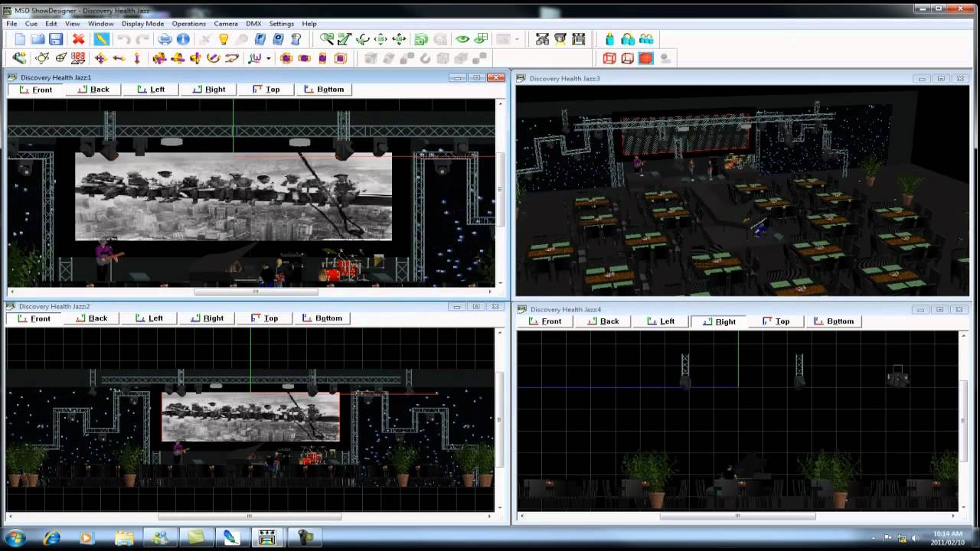
Task: Open the greyed dropdown arrow in top toolbar
Action: [x=518, y=39]
